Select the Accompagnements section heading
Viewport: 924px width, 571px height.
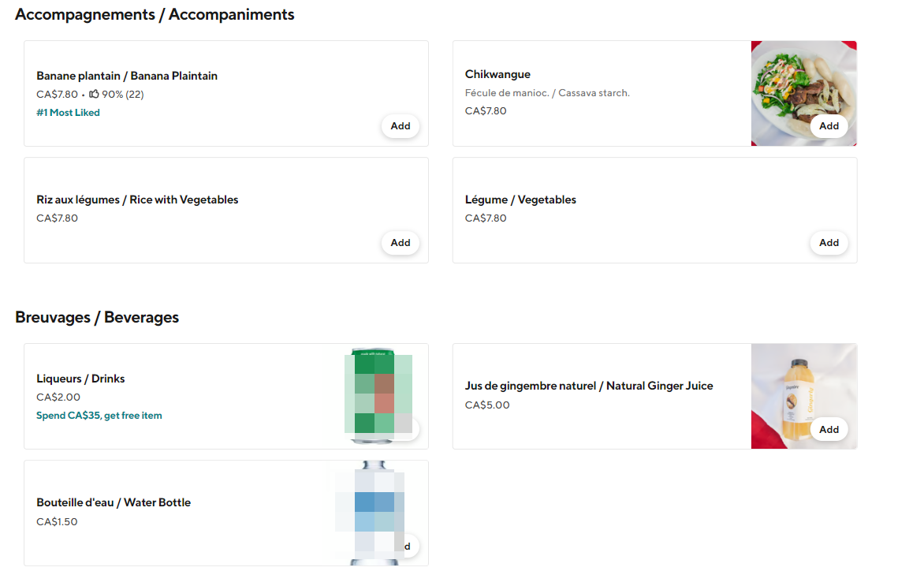coord(155,14)
